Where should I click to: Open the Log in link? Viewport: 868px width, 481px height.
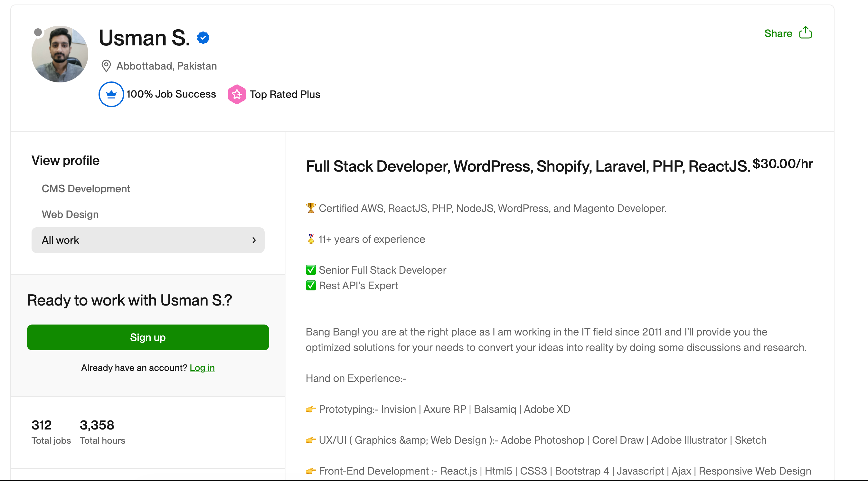202,368
